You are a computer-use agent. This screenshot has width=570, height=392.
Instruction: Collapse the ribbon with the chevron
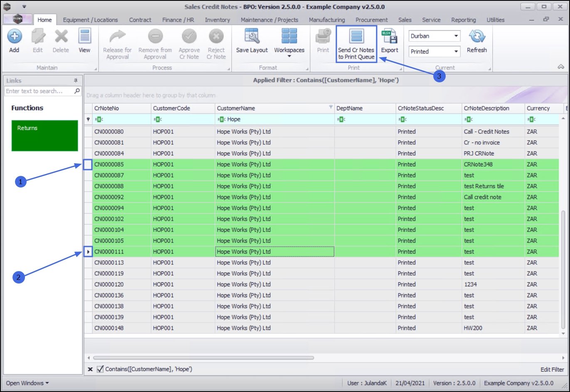tap(560, 67)
